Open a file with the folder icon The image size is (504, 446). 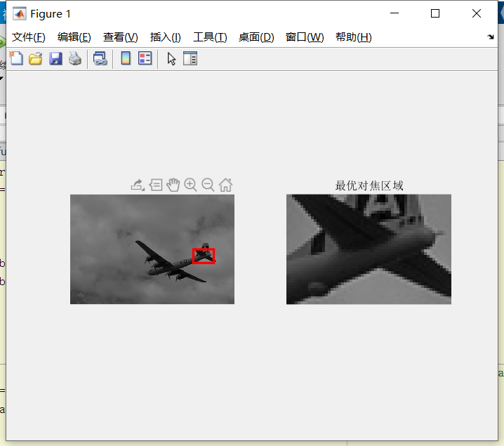35,59
